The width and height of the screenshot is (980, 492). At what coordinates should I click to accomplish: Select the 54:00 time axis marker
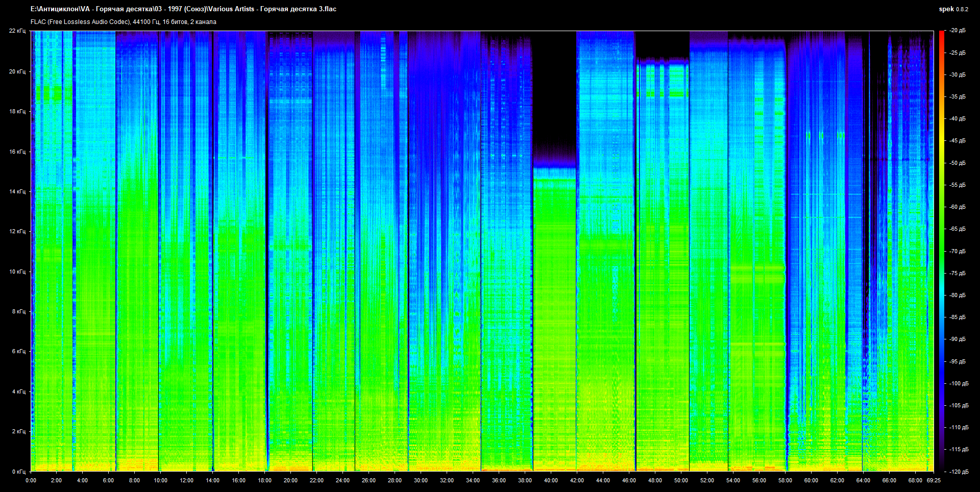coord(733,480)
